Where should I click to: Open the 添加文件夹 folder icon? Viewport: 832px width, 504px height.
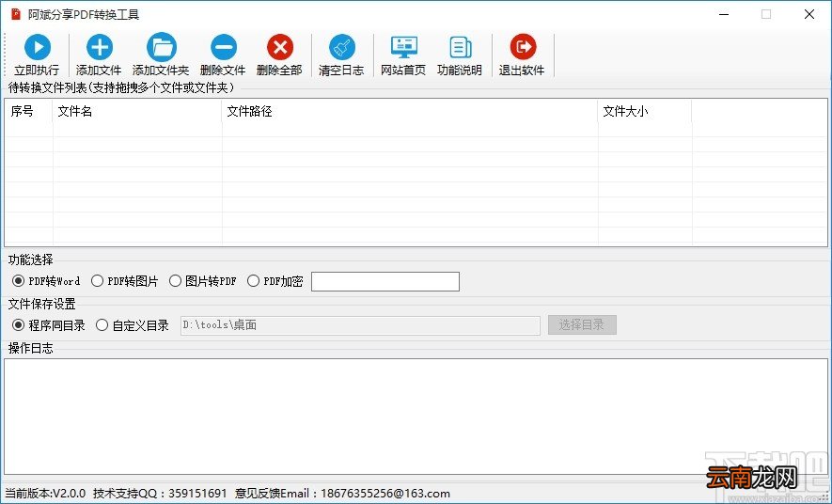click(x=161, y=47)
